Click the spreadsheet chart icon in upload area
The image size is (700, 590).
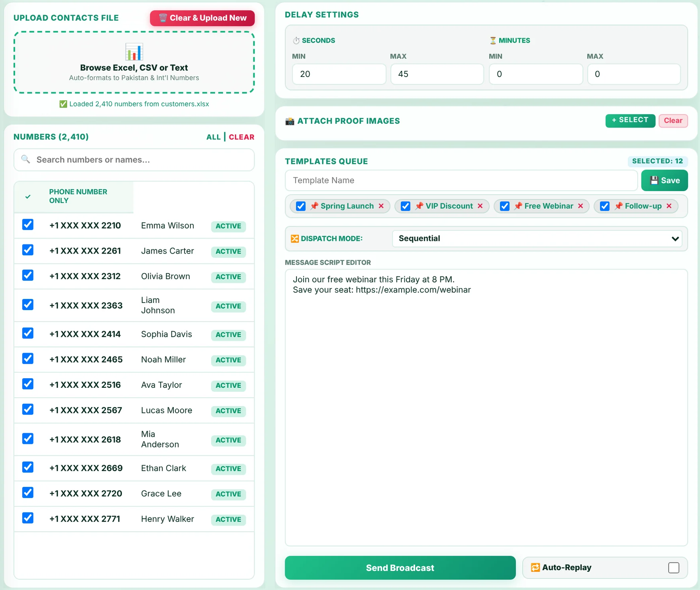click(x=134, y=52)
